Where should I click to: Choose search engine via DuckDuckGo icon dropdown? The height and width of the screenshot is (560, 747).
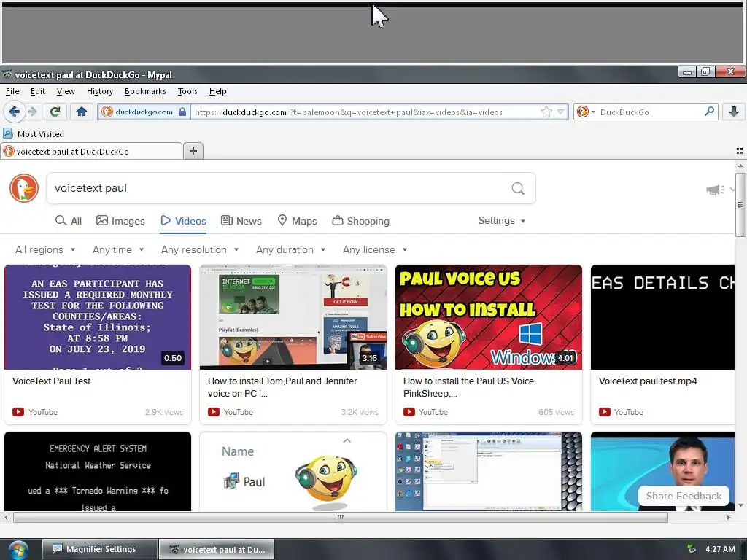586,112
